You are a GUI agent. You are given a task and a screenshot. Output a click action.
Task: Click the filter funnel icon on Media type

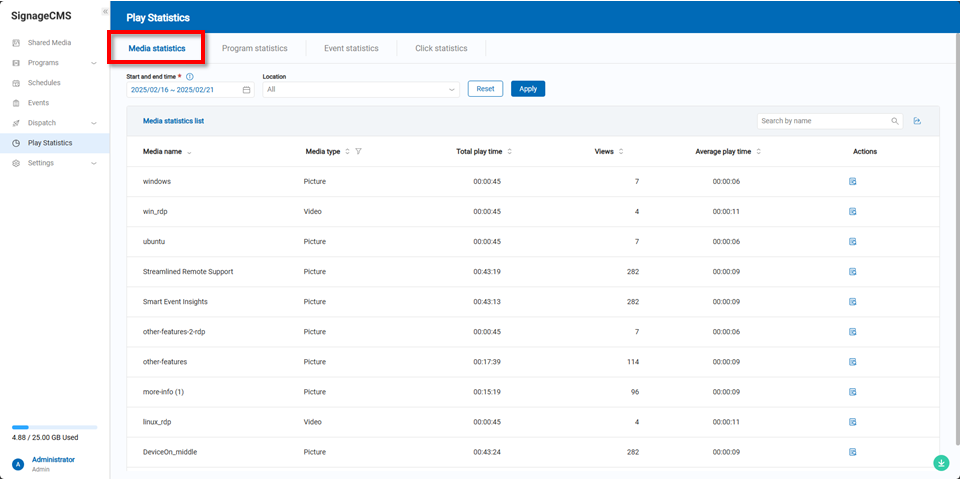click(x=358, y=152)
